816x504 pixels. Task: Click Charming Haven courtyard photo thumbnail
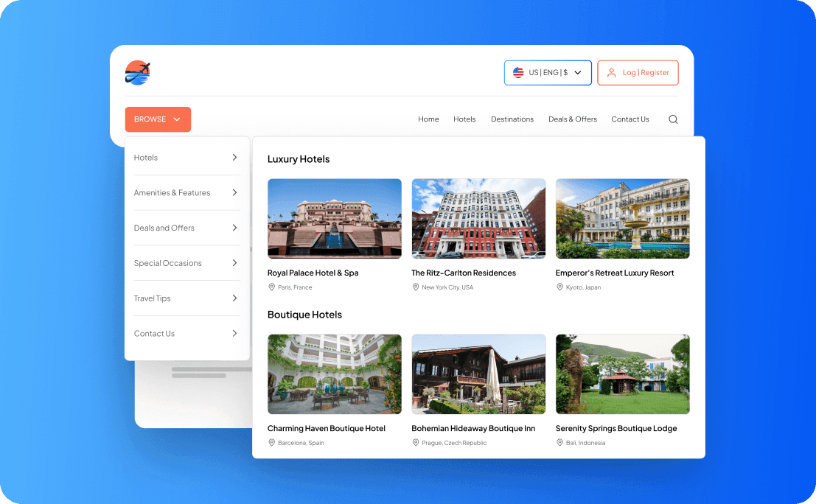pyautogui.click(x=335, y=374)
